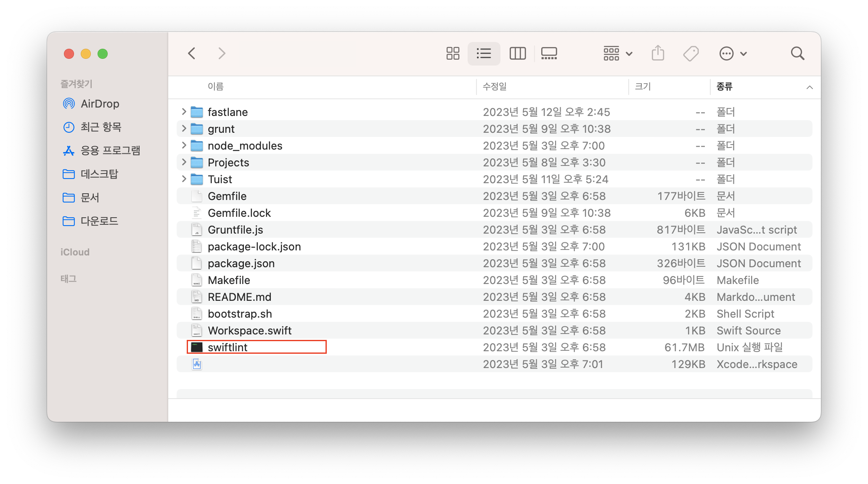
Task: Open 응용 프로그램 in sidebar
Action: pyautogui.click(x=110, y=150)
